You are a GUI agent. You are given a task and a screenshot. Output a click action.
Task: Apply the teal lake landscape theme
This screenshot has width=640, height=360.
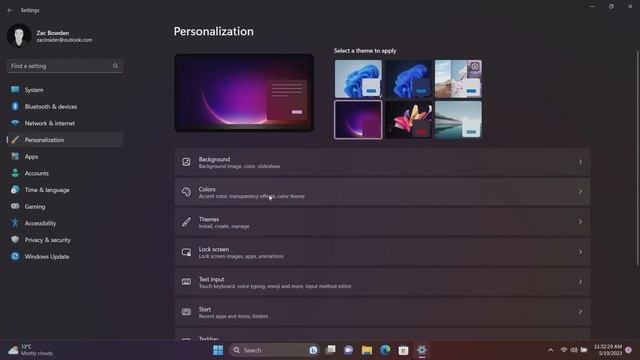[x=458, y=120]
